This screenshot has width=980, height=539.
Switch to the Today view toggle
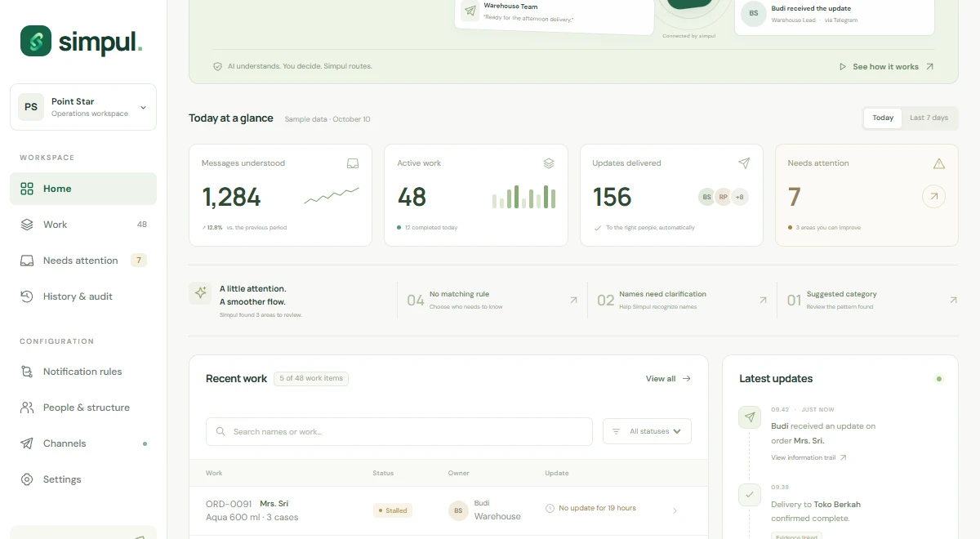883,118
